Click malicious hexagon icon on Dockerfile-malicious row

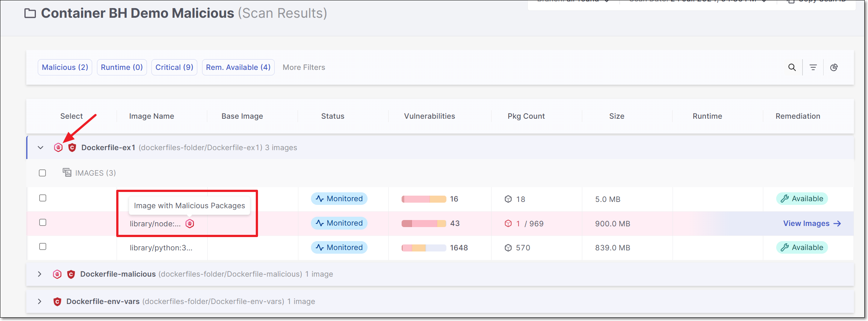point(57,274)
